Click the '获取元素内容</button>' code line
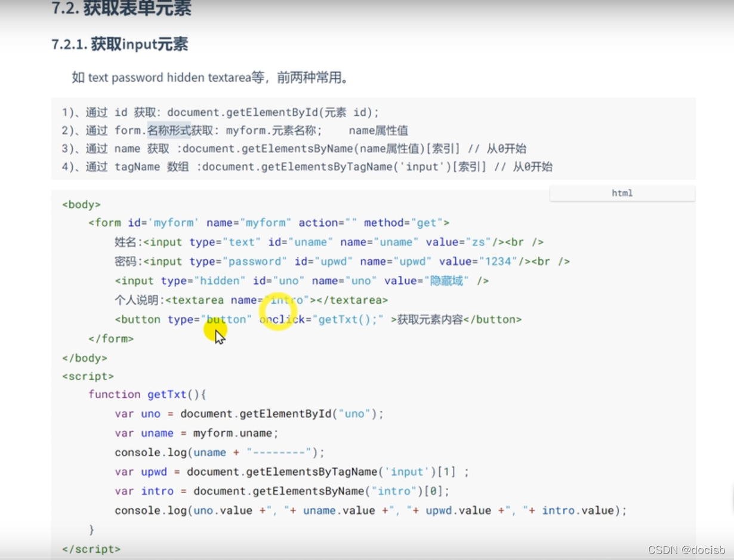734x560 pixels. (318, 319)
